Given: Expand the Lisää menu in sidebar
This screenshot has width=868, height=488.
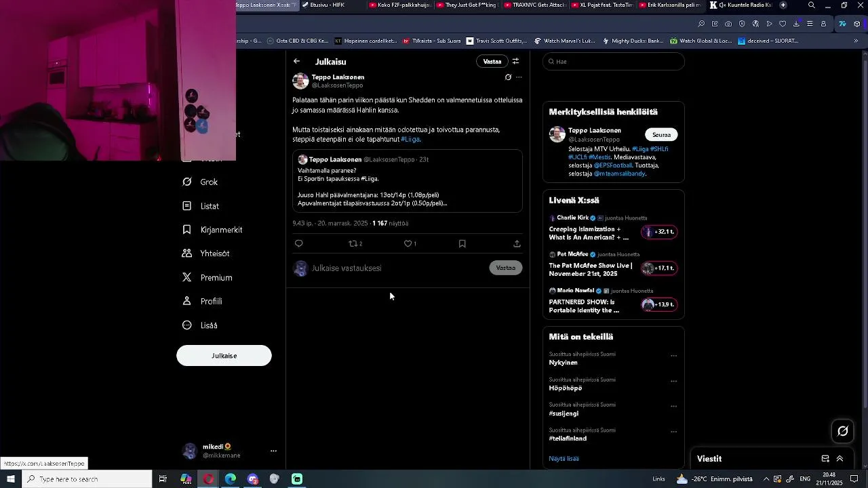Looking at the screenshot, I should [200, 325].
